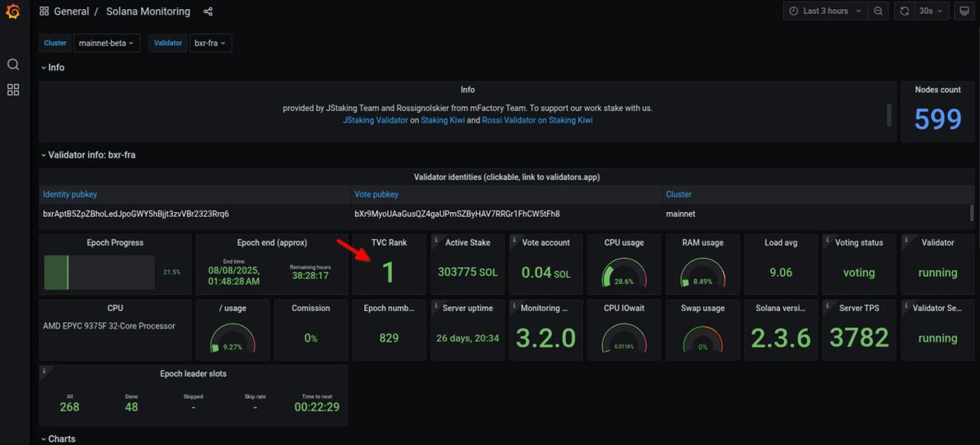Click the / usage disk gauge
This screenshot has width=980, height=445.
tap(233, 340)
